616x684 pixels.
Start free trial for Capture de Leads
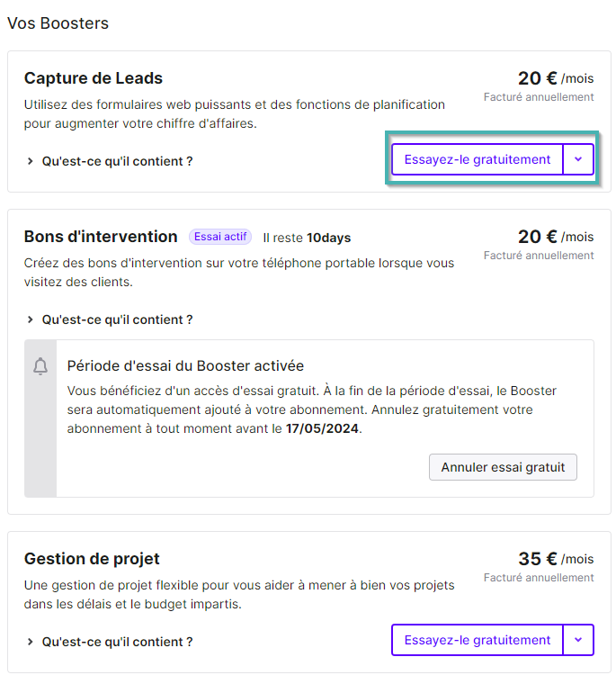(x=478, y=159)
